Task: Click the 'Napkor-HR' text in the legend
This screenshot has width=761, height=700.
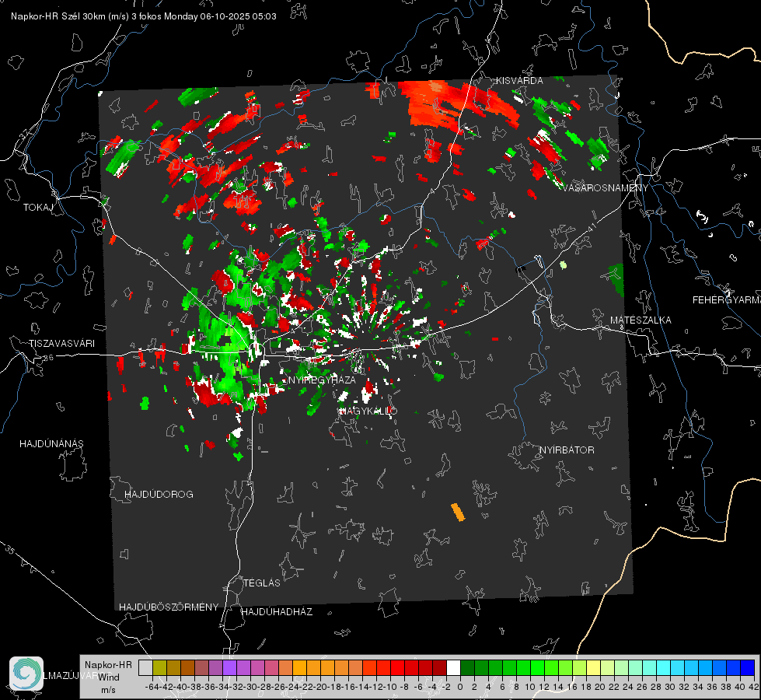Action: (108, 665)
